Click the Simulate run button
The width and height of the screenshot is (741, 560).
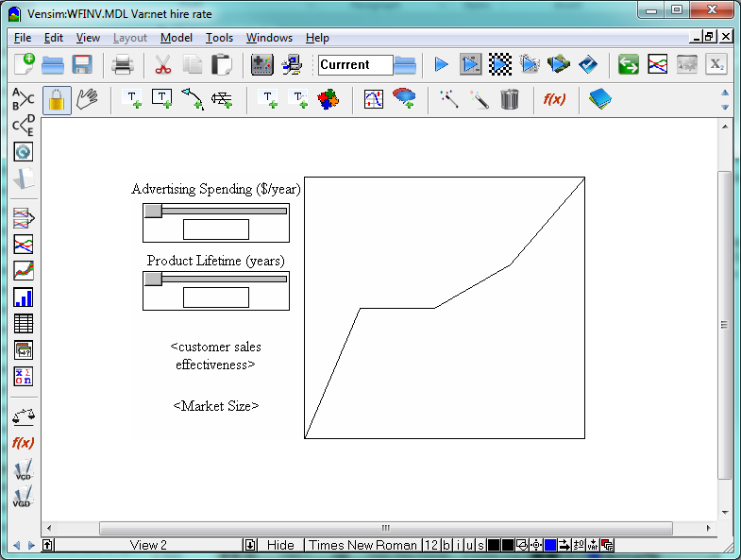pyautogui.click(x=441, y=65)
